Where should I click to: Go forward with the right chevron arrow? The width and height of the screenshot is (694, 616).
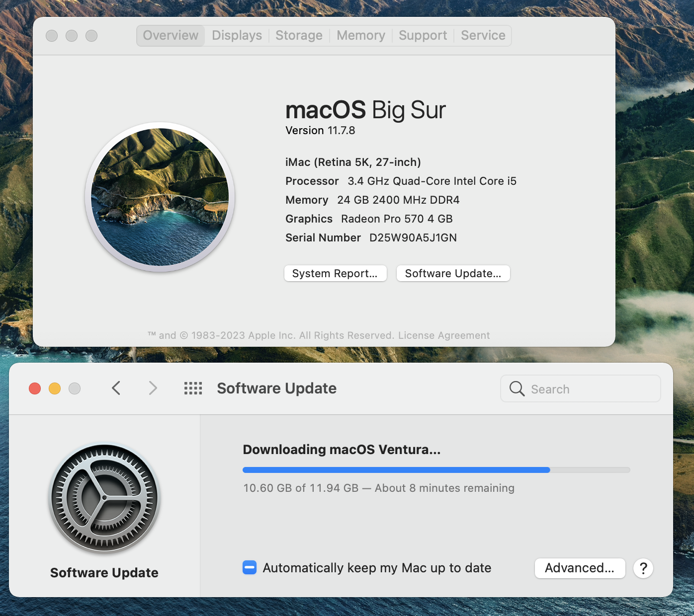point(153,388)
